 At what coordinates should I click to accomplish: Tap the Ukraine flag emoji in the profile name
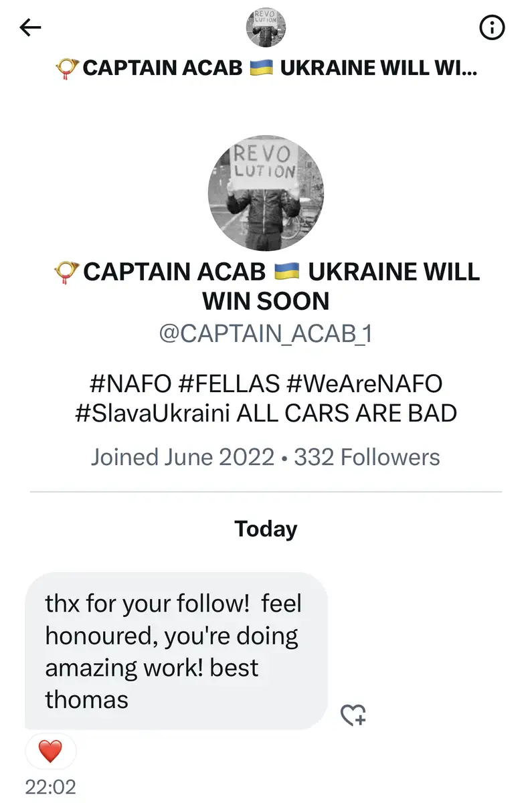point(288,272)
